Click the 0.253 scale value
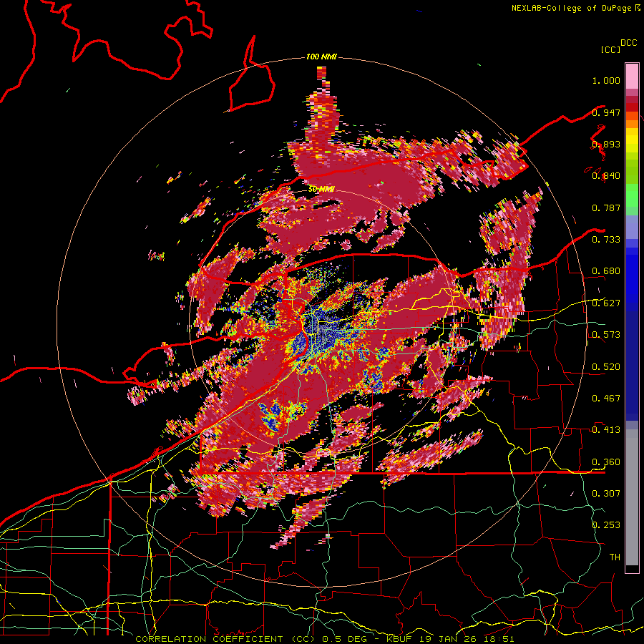The image size is (644, 644). [x=606, y=525]
